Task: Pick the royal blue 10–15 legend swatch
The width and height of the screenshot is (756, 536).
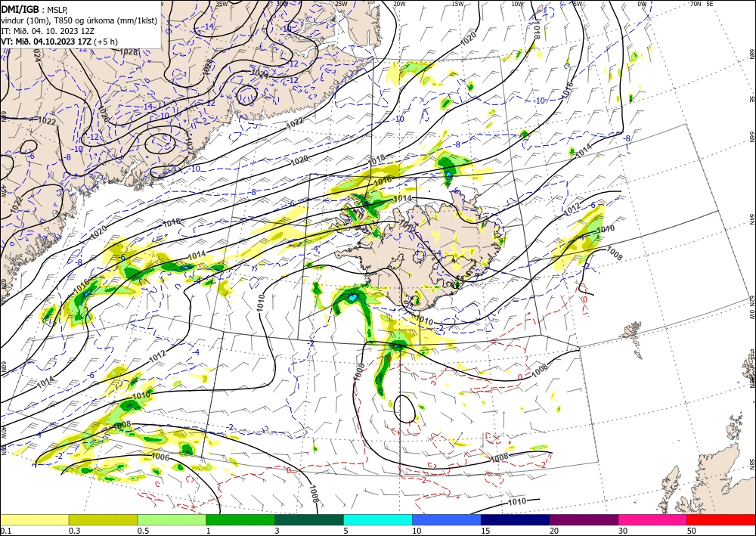Action: [447, 519]
